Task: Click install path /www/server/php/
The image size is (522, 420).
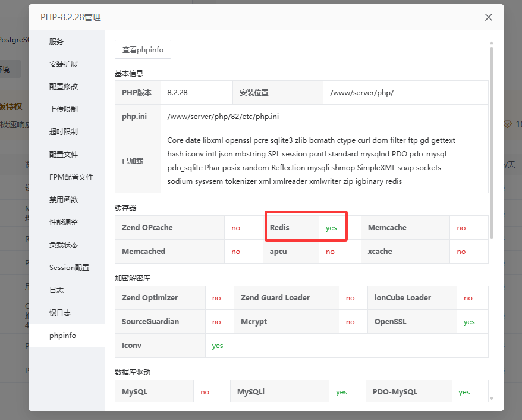Action: coord(362,93)
